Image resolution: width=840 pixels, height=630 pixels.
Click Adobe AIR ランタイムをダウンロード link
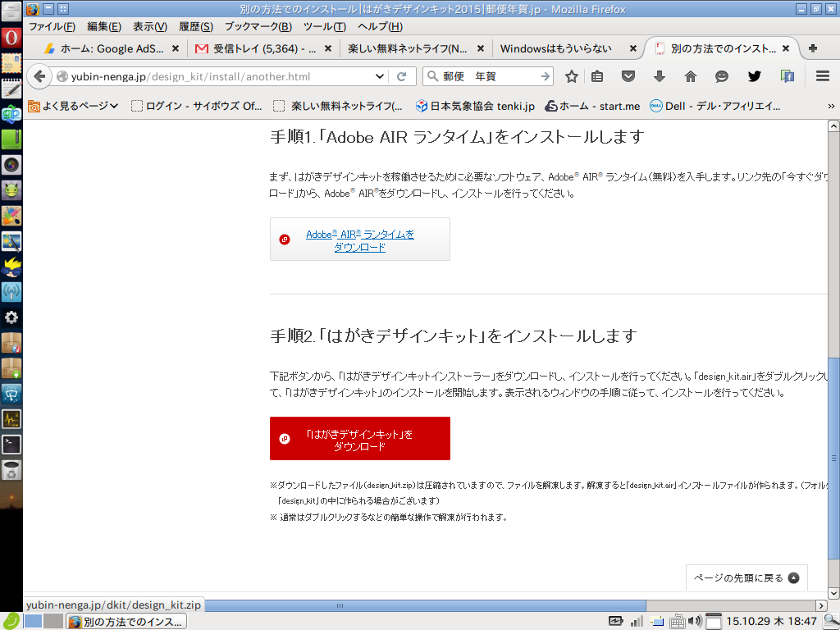point(360,240)
